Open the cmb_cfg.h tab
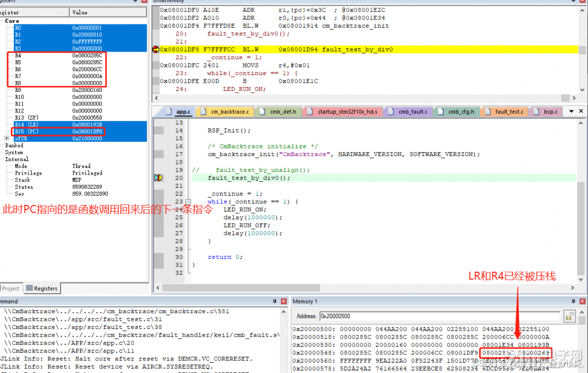Screen dimensions: 588x373 (457, 111)
